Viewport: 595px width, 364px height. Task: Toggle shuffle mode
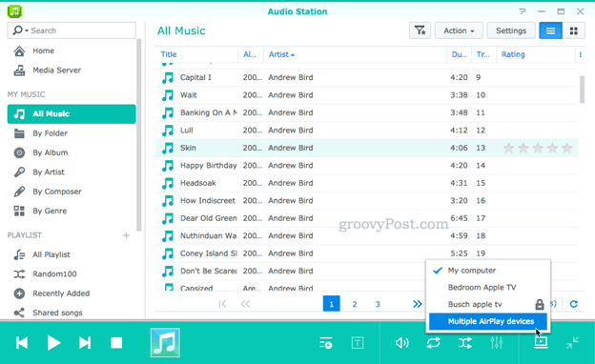[465, 343]
